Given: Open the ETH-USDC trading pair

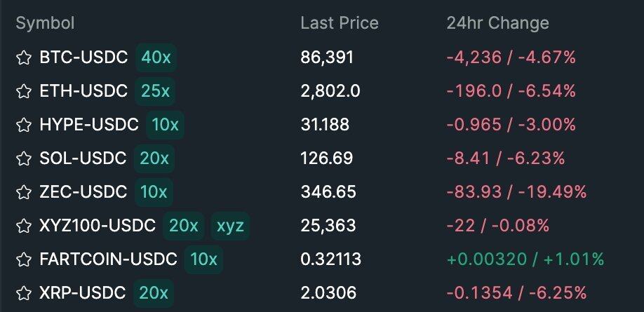Looking at the screenshot, I should (83, 91).
